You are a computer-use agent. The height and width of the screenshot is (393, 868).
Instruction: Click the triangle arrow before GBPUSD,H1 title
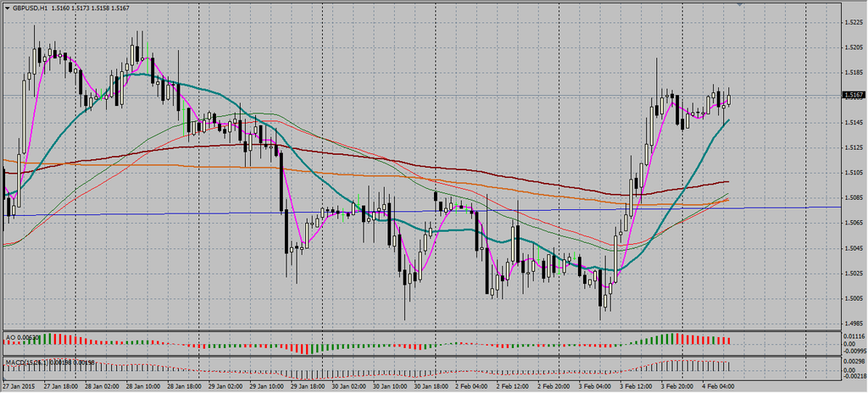6,8
